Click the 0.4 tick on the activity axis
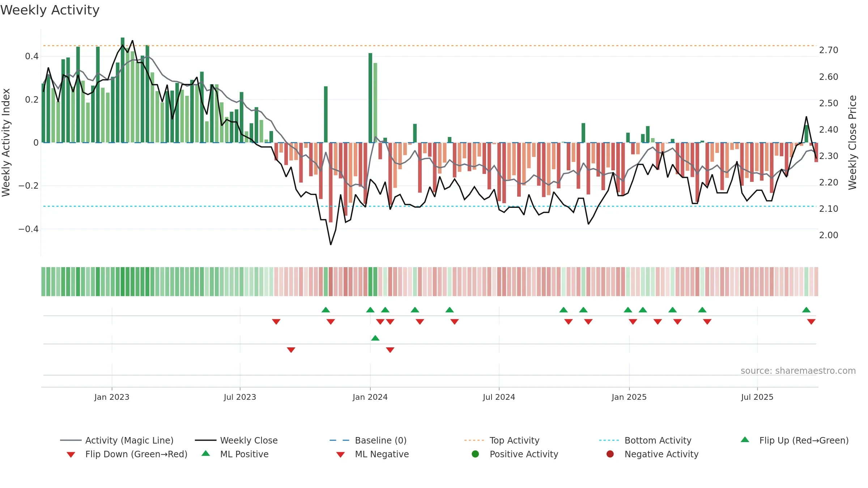The height and width of the screenshot is (488, 868). coord(32,56)
